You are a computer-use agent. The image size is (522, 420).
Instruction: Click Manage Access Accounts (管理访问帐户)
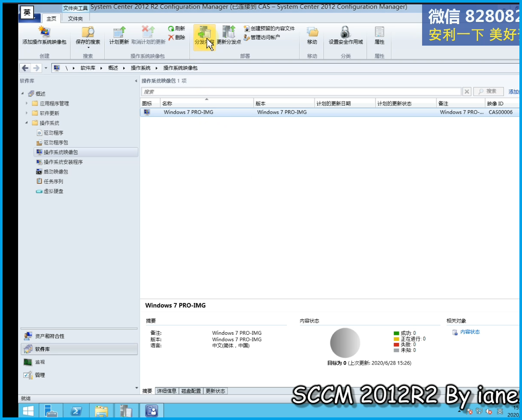(x=262, y=37)
